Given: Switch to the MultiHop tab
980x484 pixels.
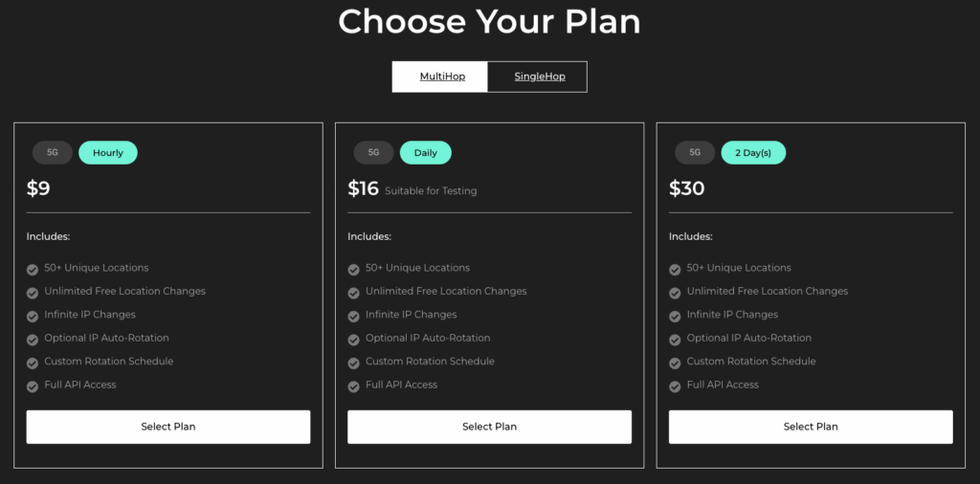Looking at the screenshot, I should 441,77.
